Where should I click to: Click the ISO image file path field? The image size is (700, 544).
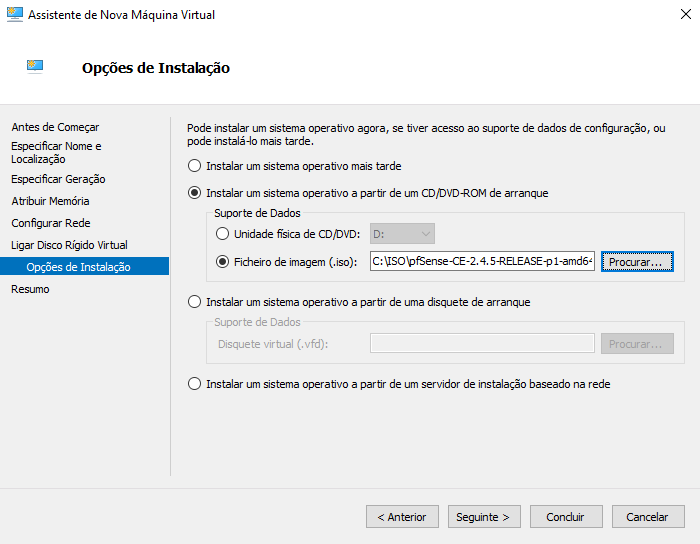click(x=482, y=262)
